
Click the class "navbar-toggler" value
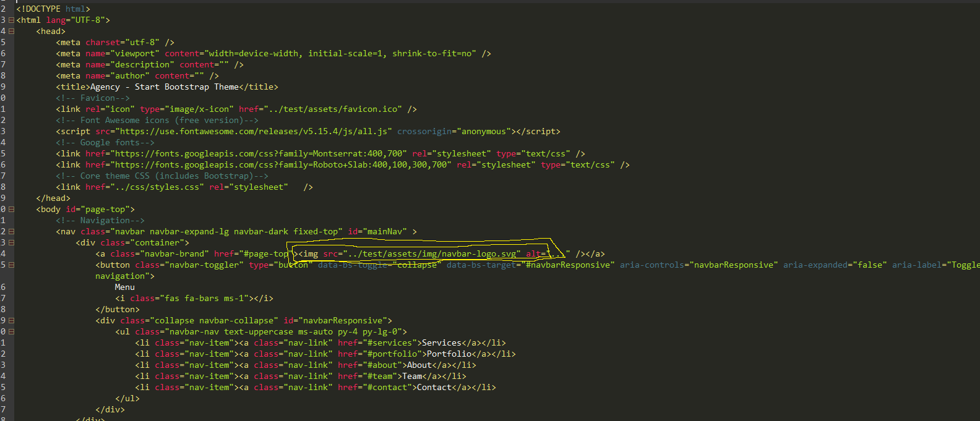204,265
